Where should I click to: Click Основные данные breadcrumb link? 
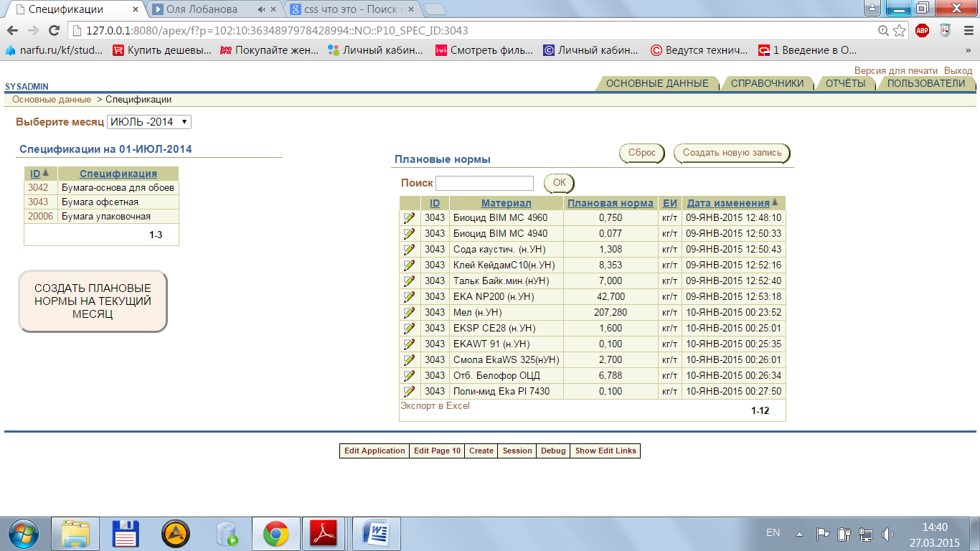click(52, 100)
